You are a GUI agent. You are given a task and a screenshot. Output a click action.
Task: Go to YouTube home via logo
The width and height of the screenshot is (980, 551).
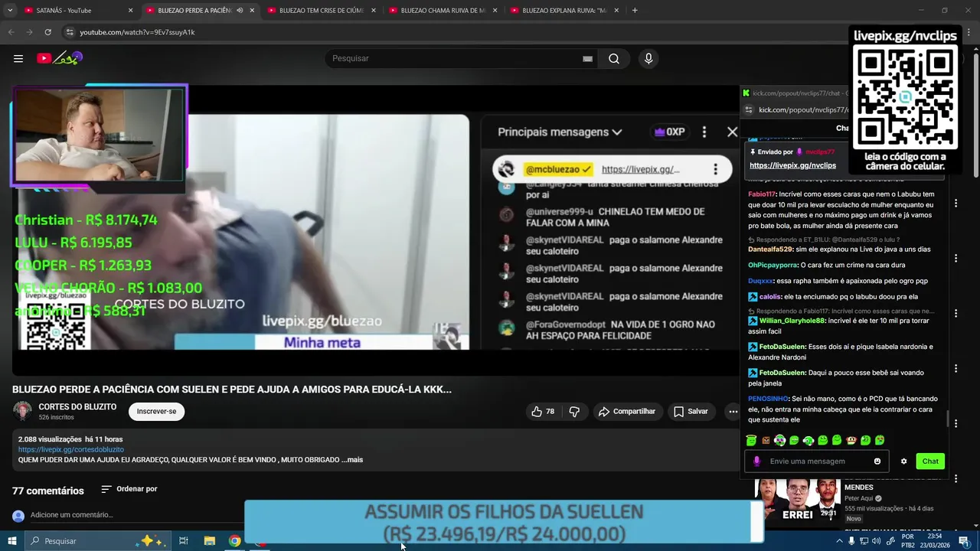60,58
